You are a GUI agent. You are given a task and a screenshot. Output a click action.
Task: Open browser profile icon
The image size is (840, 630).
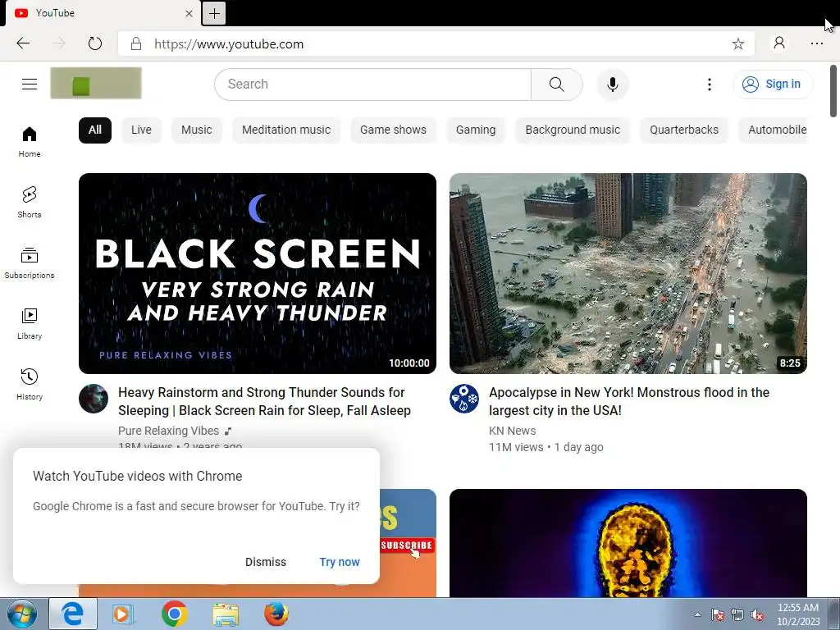(779, 43)
